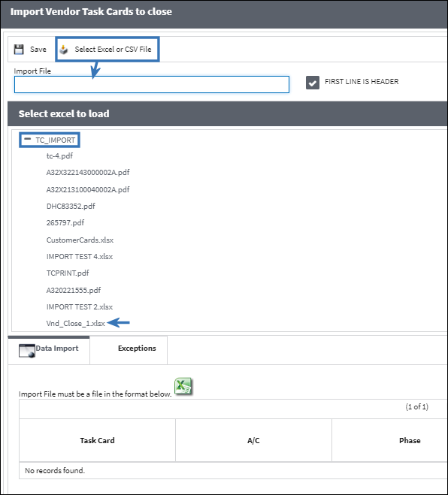Click the Task Card column header

[x=97, y=440]
